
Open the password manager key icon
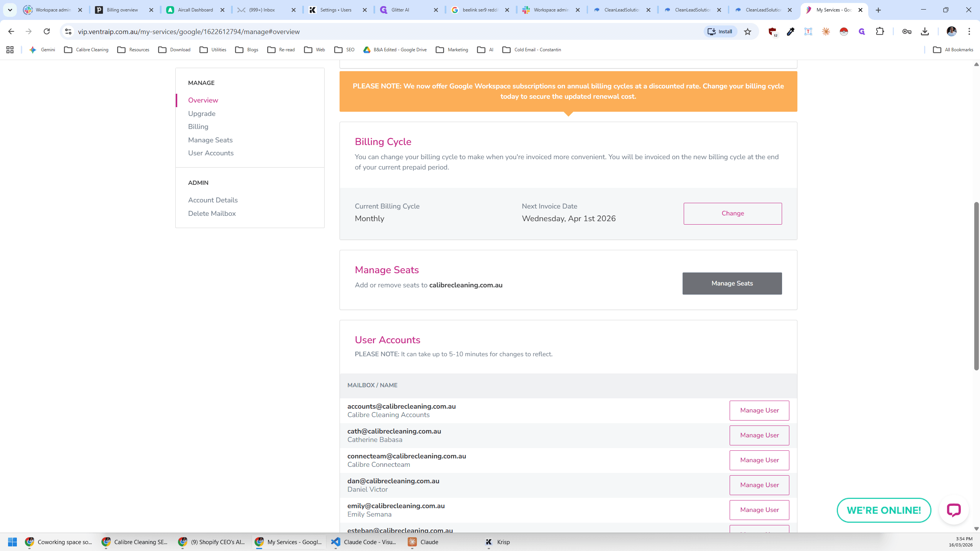click(x=906, y=31)
